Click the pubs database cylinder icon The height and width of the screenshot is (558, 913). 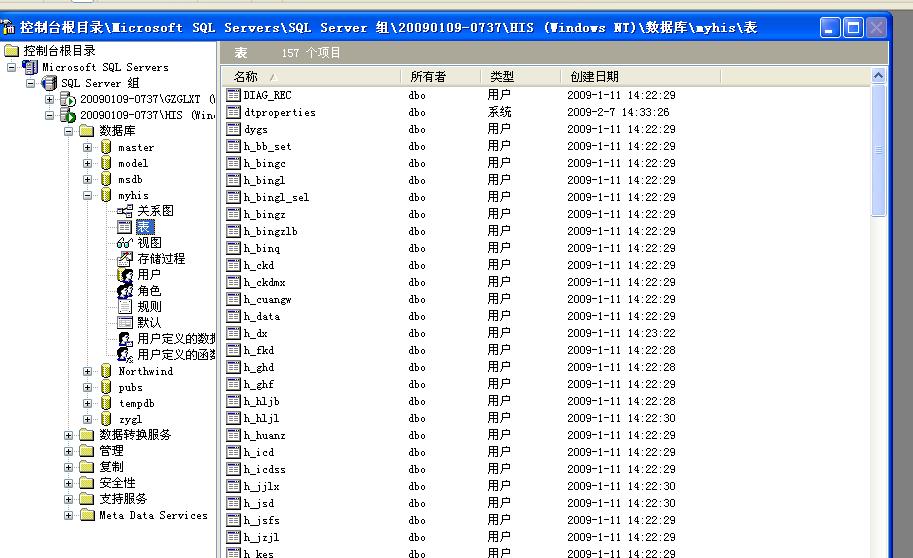[x=106, y=387]
